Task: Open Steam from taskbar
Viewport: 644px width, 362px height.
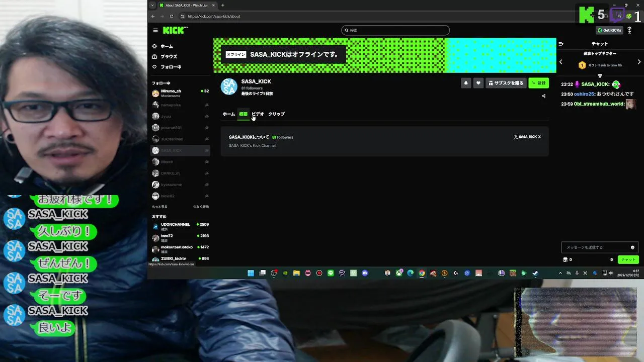Action: pyautogui.click(x=535, y=273)
